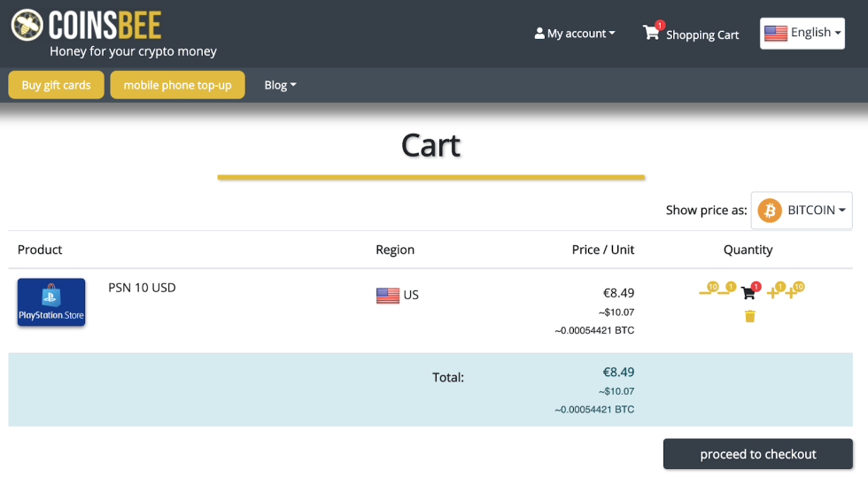Click the PSN 10 USD product name
Screen dimensions: 868x501
(142, 288)
